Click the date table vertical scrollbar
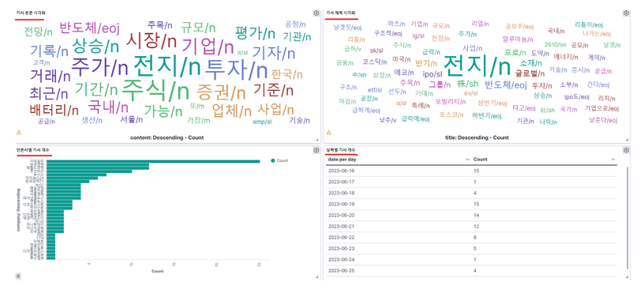644x300 pixels. tap(628, 218)
